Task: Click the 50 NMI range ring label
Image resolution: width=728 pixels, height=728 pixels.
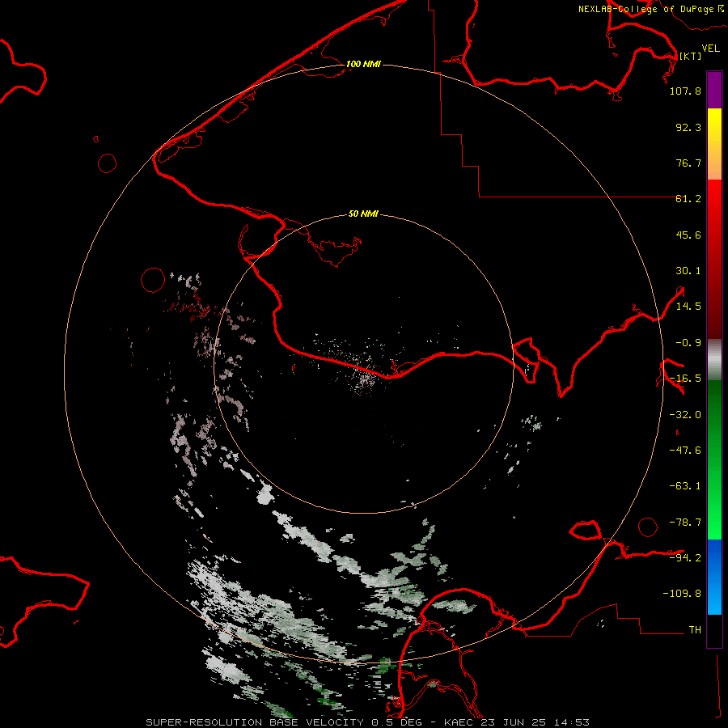Action: 363,214
